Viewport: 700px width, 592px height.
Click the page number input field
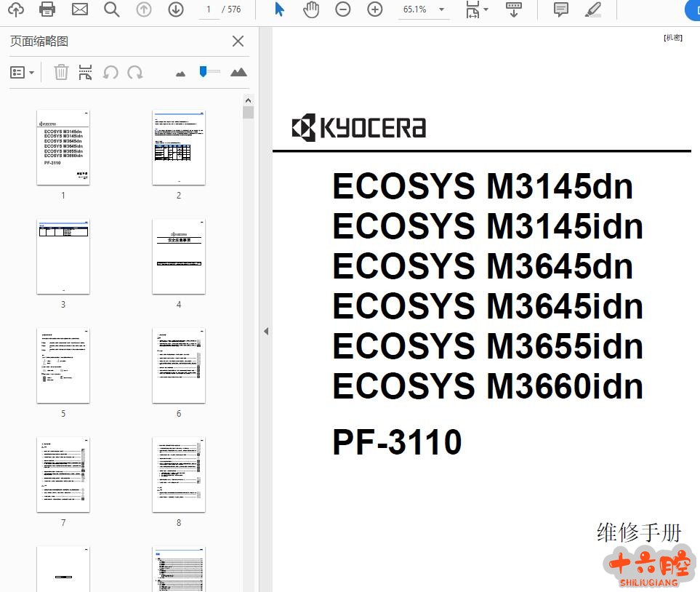209,9
